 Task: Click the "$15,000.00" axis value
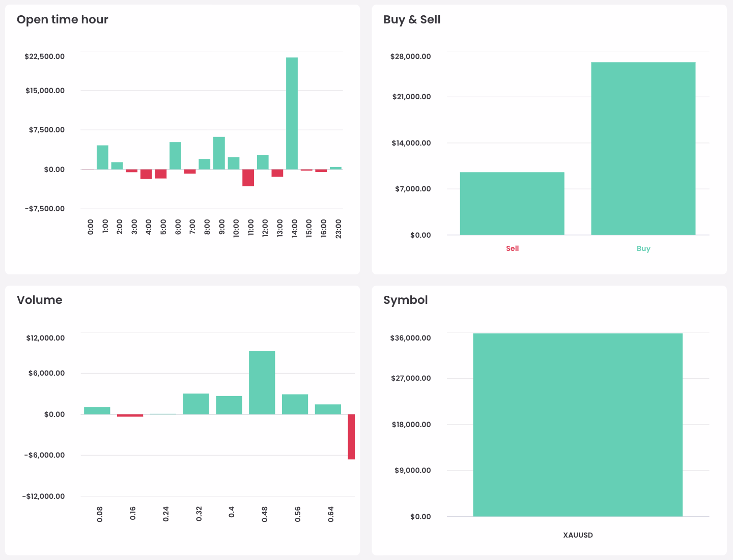click(x=45, y=91)
